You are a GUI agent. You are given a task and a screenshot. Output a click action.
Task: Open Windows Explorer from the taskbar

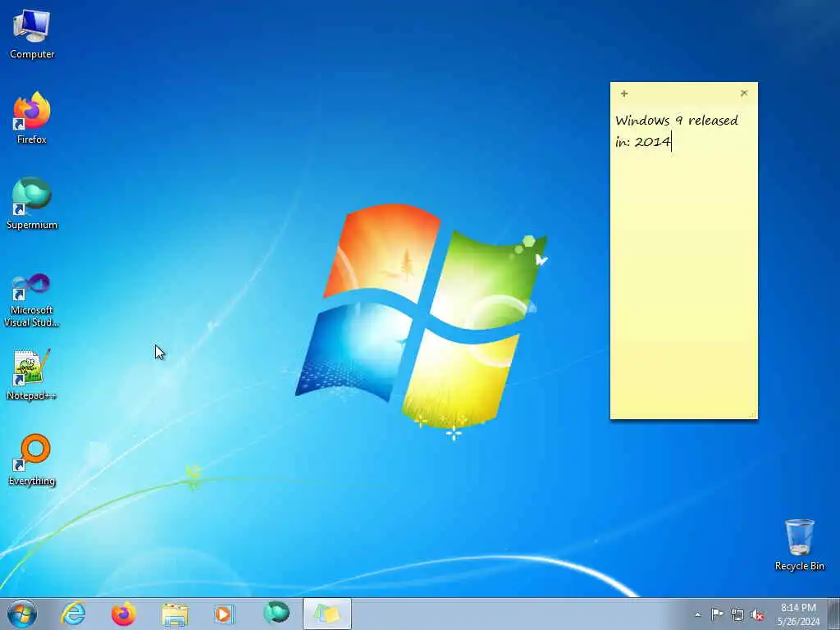[x=175, y=615]
